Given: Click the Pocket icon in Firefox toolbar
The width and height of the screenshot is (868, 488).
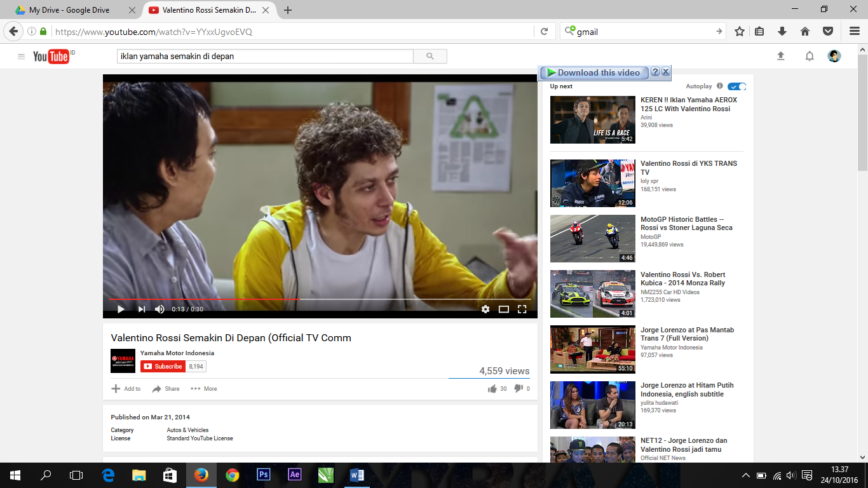Looking at the screenshot, I should click(x=828, y=31).
